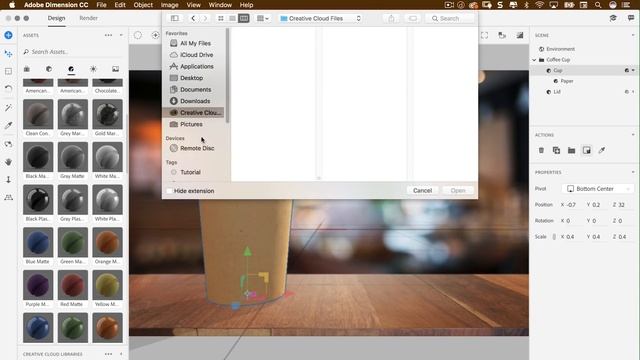Select the Orbit camera tool
Viewport: 640px width, 360px height.
click(8, 144)
